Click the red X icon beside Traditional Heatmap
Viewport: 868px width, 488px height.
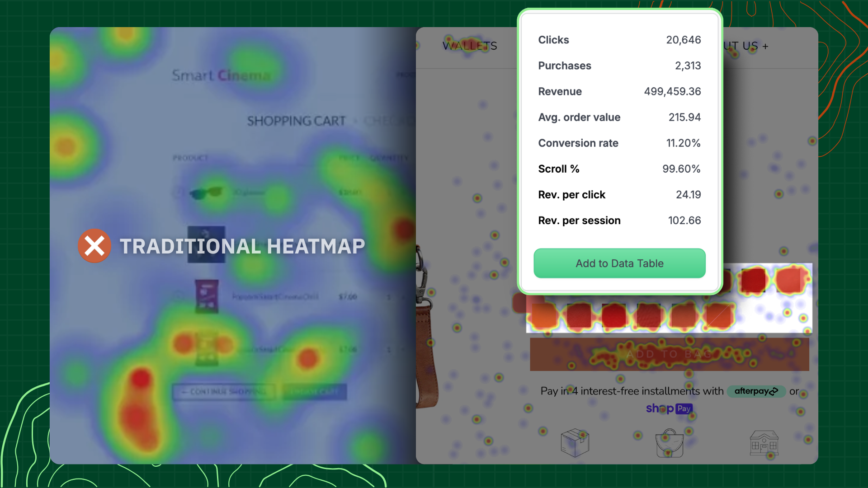[94, 246]
